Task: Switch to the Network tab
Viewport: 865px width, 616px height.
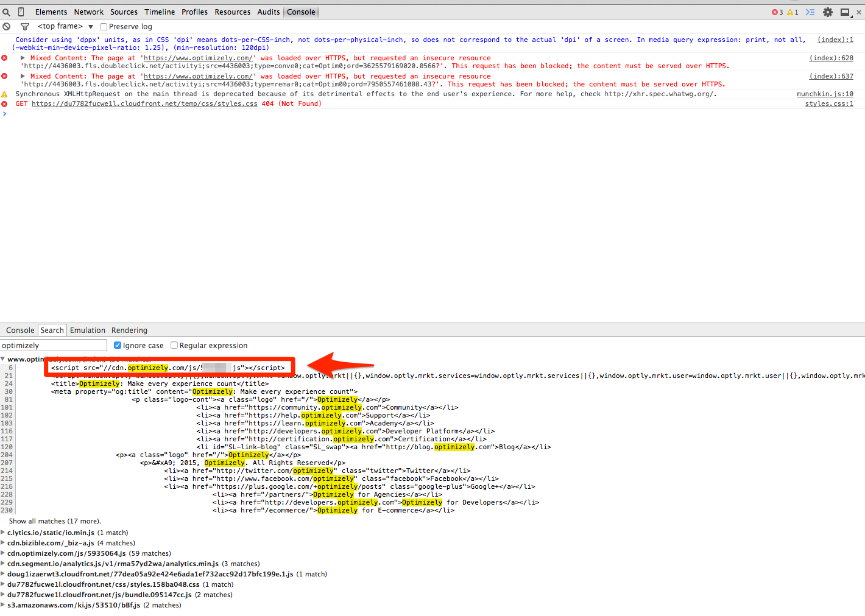Action: pyautogui.click(x=89, y=12)
